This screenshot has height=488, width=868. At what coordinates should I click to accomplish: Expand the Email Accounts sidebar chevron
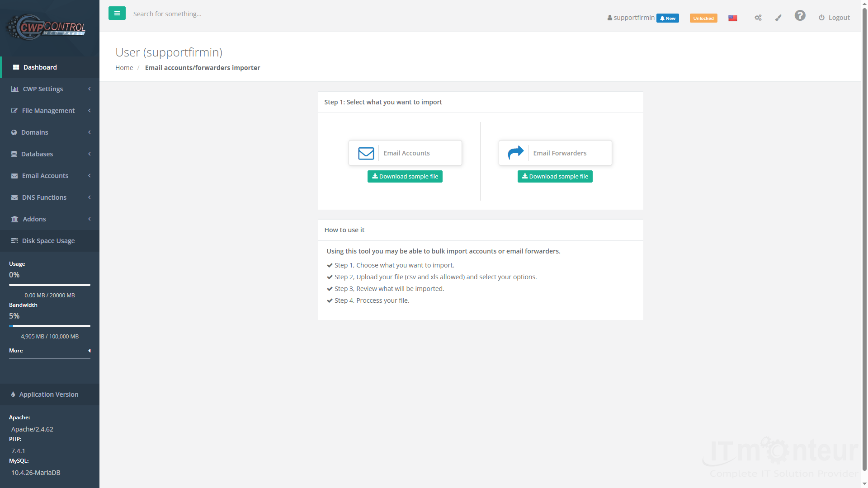[90, 176]
